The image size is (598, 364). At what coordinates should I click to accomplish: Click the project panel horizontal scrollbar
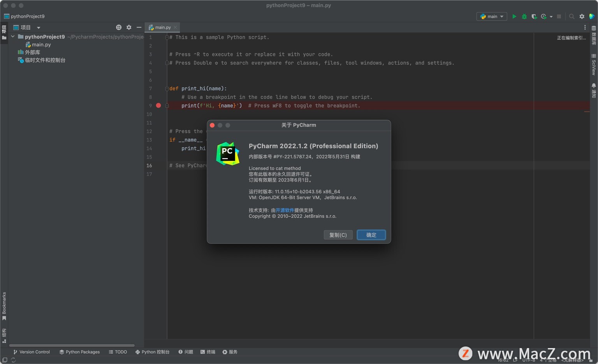pyautogui.click(x=72, y=345)
